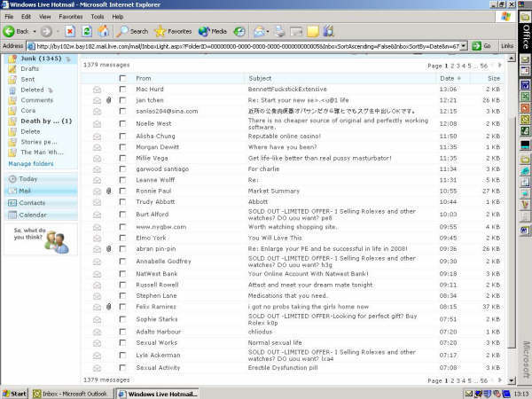This screenshot has height=399, width=532.
Task: Open the Search toolbar button
Action: [132, 32]
